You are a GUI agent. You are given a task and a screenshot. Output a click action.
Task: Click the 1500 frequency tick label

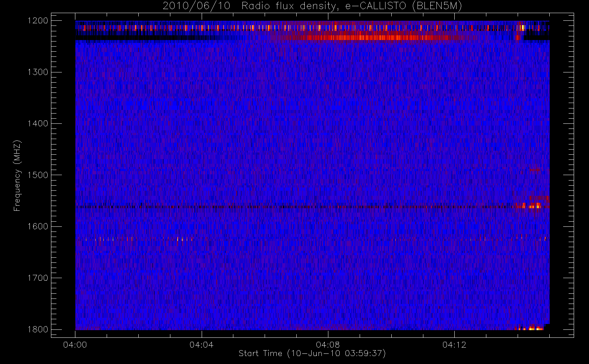38,175
